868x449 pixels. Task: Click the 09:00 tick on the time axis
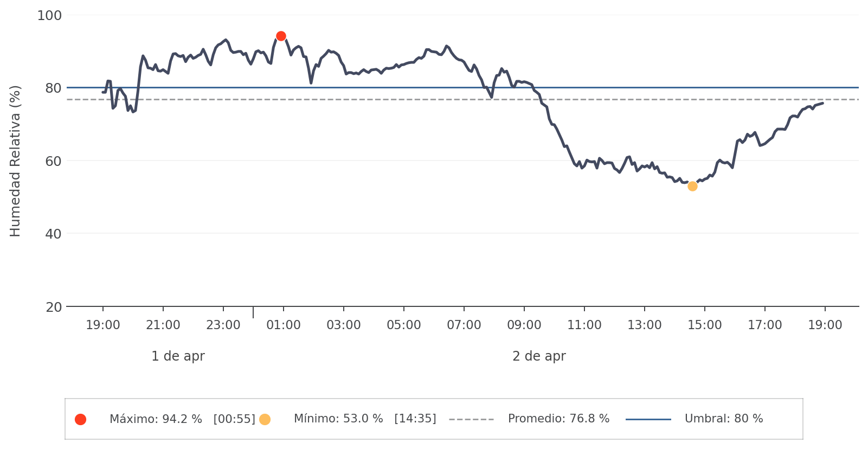[524, 325]
